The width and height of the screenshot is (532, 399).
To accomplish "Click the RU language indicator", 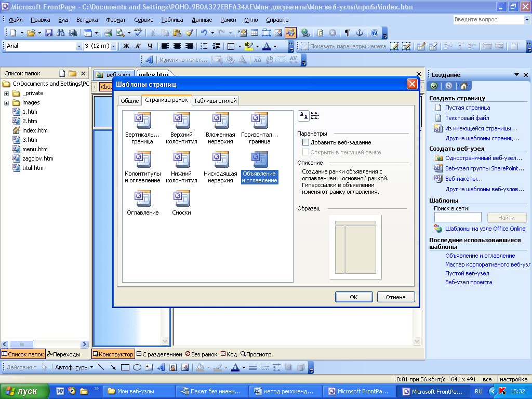I will [478, 391].
